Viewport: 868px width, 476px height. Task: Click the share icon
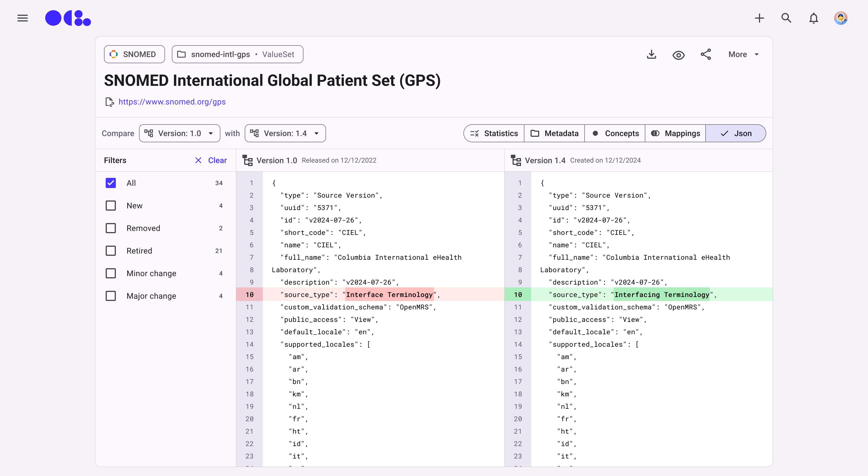coord(706,54)
